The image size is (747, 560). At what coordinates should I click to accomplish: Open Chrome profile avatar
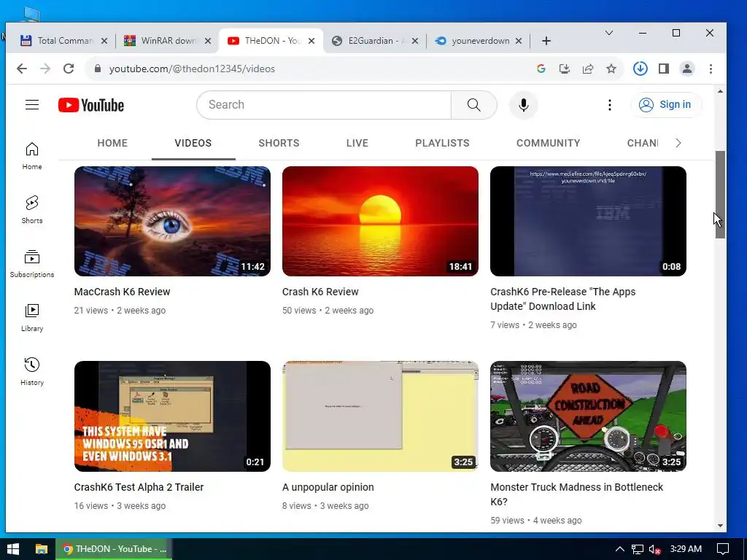(687, 69)
